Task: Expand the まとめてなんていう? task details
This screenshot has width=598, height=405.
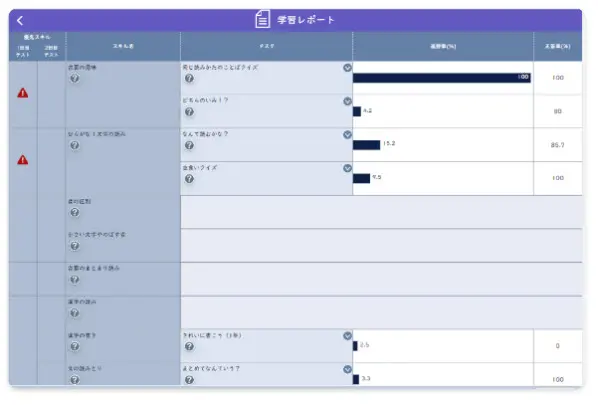Action: pyautogui.click(x=347, y=369)
